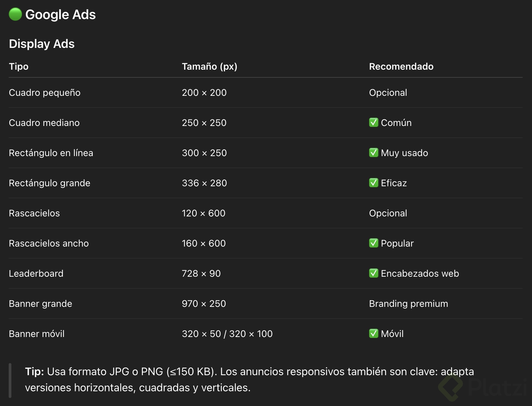This screenshot has width=532, height=406.
Task: Click the checkmark emoji beside Eficaz
Action: [373, 183]
